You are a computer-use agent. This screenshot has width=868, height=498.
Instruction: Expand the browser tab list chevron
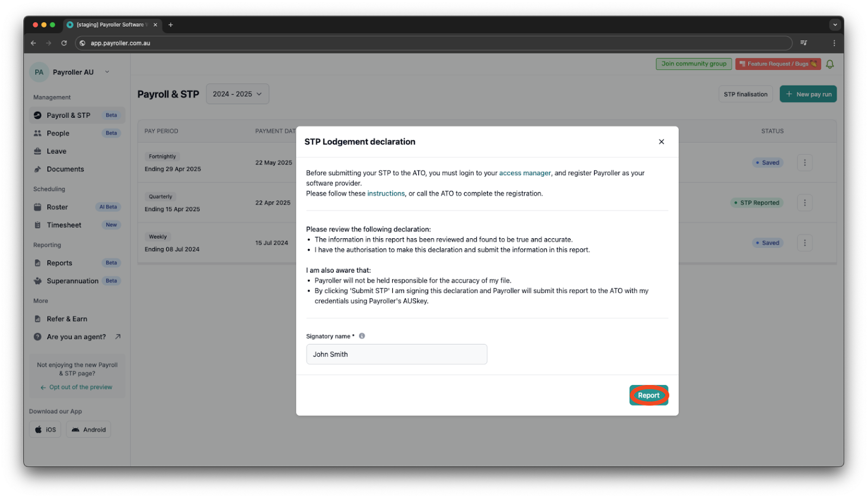[834, 25]
